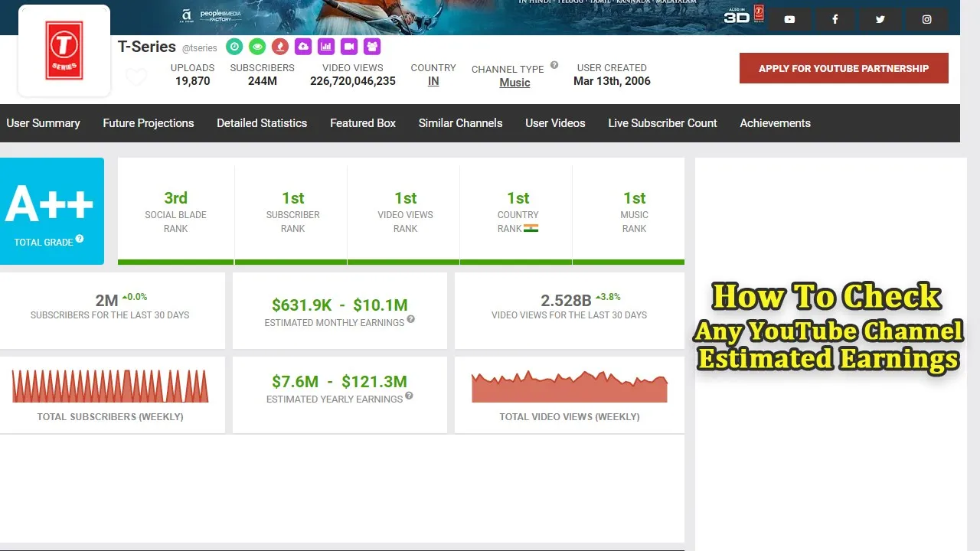
Task: Click the T-Series channel logo
Action: tap(64, 51)
